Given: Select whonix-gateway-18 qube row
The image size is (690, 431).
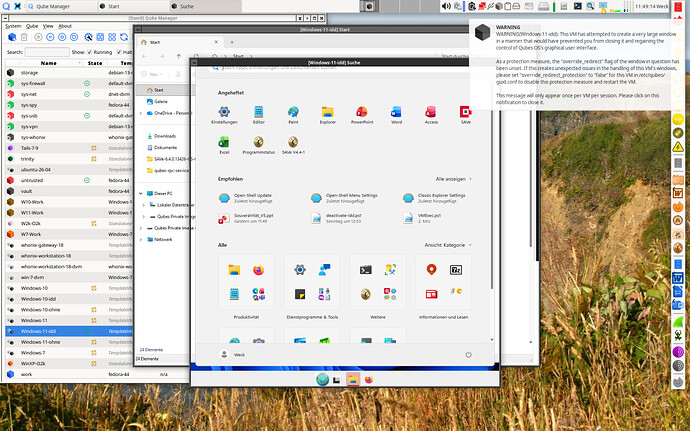Looking at the screenshot, I should coord(69,245).
